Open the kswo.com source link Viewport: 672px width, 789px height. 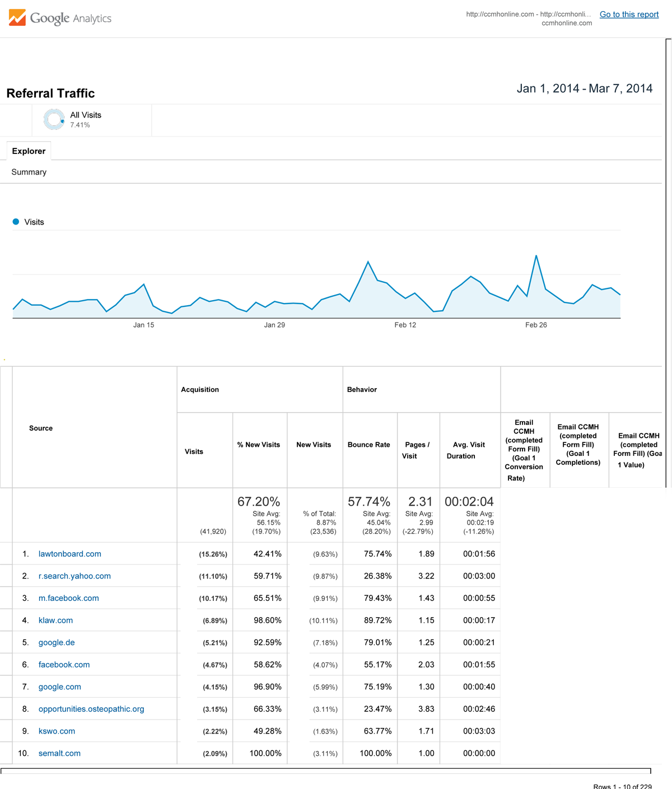point(57,731)
